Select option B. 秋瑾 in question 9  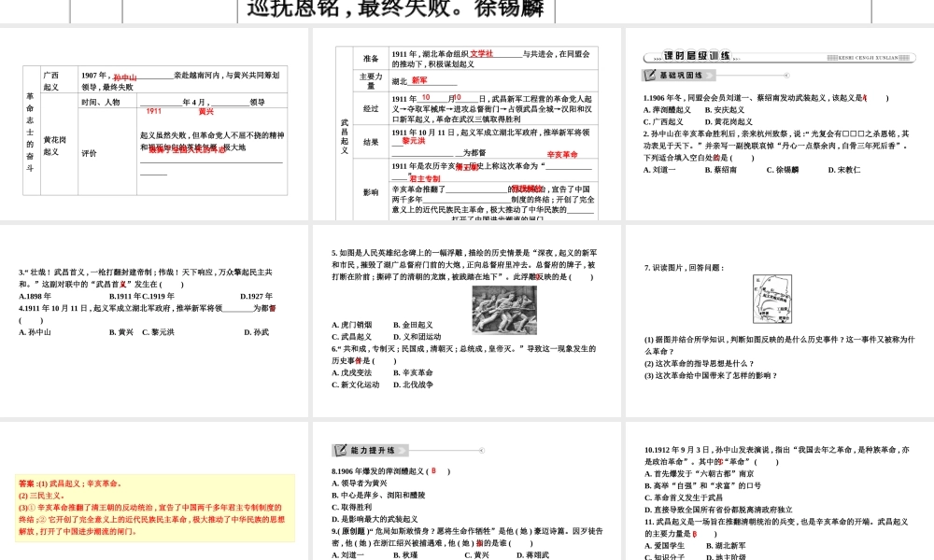[405, 554]
